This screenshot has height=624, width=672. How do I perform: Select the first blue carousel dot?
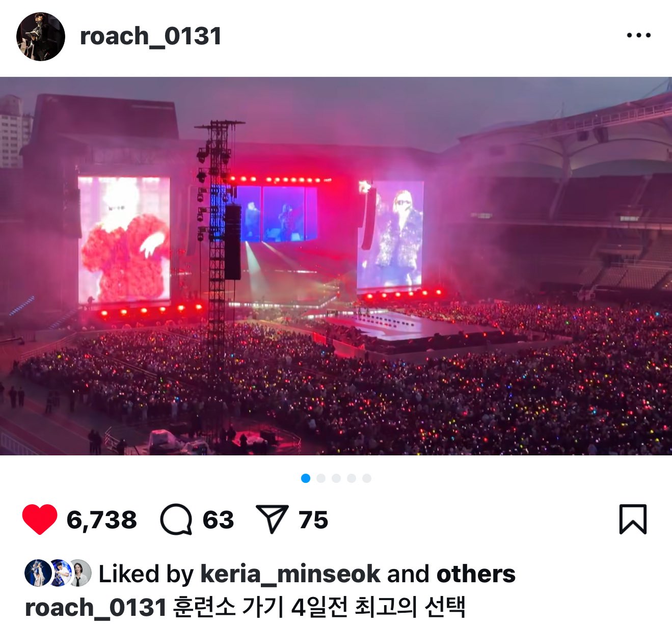pyautogui.click(x=306, y=478)
